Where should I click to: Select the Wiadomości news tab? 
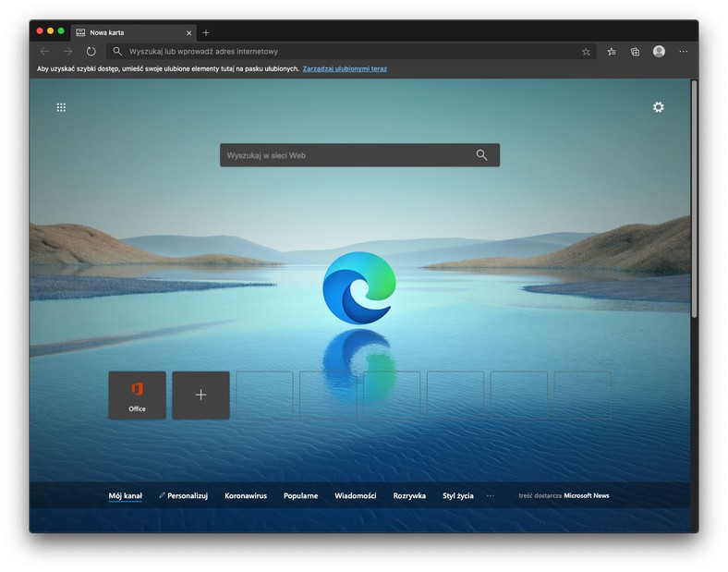pyautogui.click(x=356, y=496)
